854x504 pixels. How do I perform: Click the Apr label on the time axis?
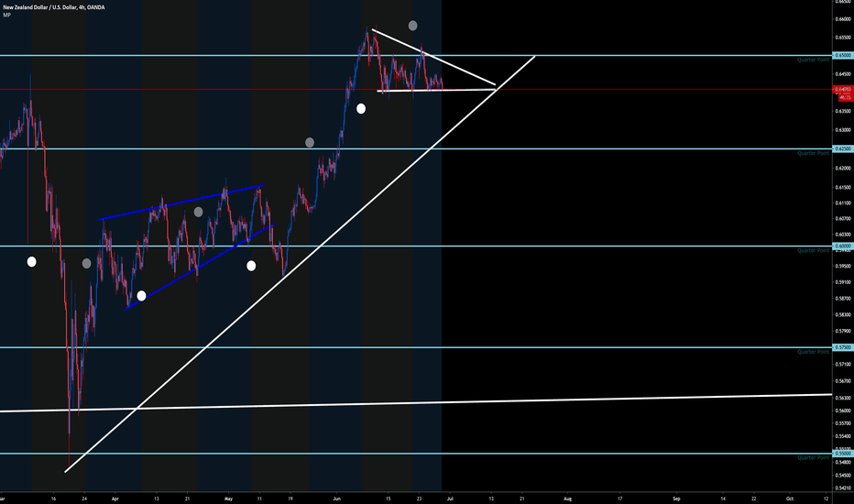(115, 499)
